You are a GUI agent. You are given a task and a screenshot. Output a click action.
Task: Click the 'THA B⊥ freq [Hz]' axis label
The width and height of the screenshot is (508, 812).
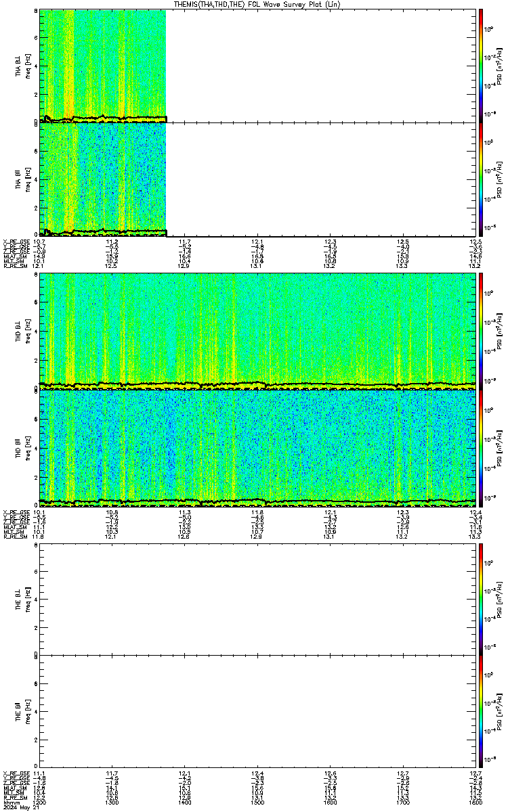pyautogui.click(x=24, y=66)
